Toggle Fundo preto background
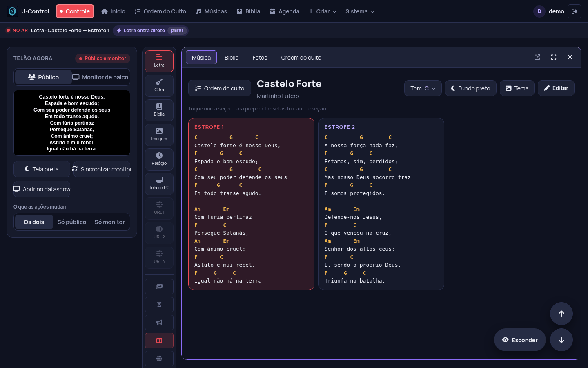 [471, 88]
